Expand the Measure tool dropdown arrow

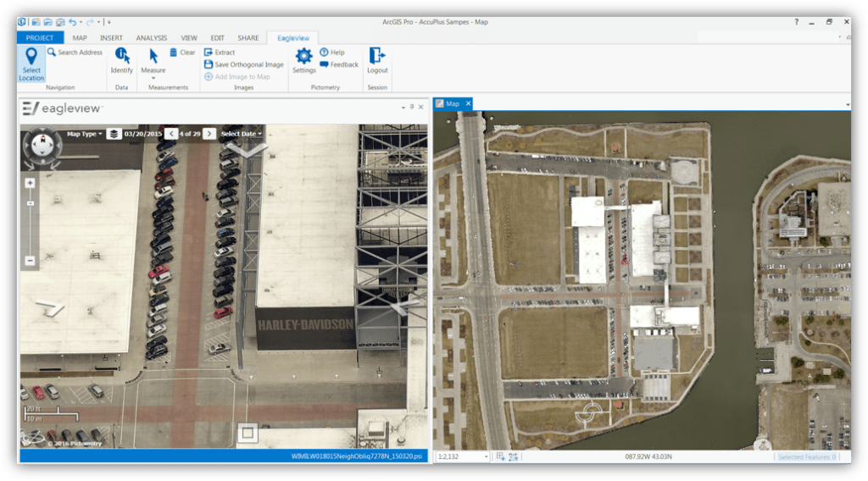(153, 79)
